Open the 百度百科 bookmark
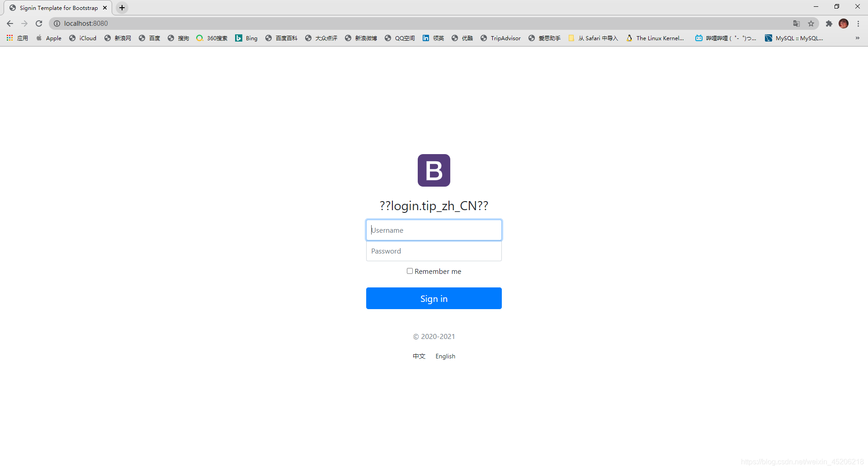This screenshot has height=470, width=868. click(x=281, y=38)
